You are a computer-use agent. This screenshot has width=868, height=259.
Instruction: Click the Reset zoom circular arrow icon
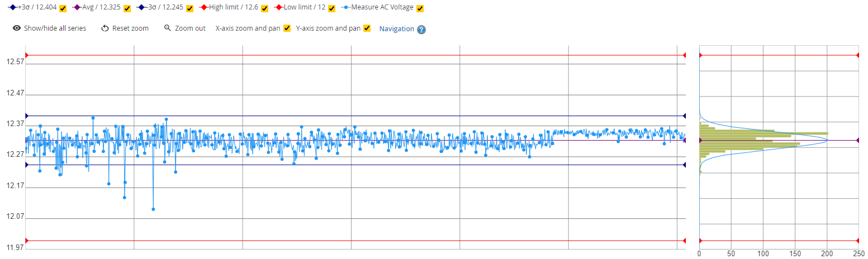[x=105, y=28]
